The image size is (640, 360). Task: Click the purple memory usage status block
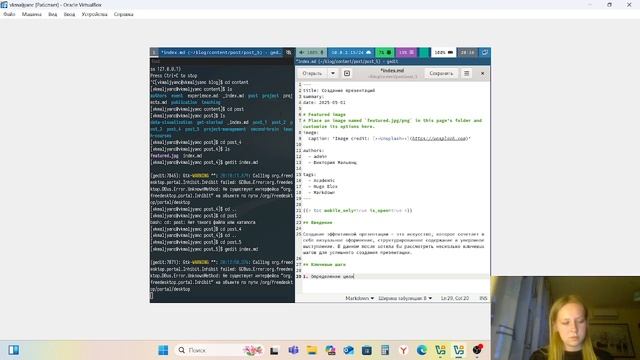(407, 52)
